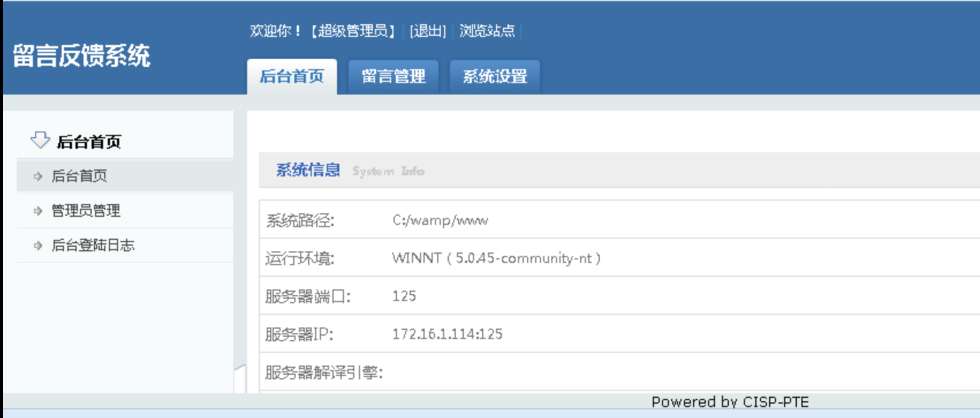Click the bullet arrow icon before 后台登陆日志

coord(38,246)
